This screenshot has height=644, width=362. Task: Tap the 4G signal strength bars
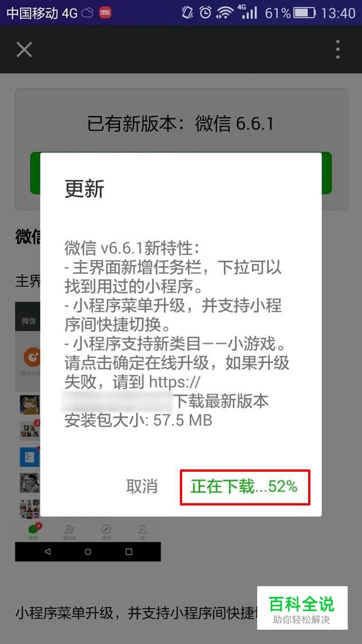pos(247,13)
